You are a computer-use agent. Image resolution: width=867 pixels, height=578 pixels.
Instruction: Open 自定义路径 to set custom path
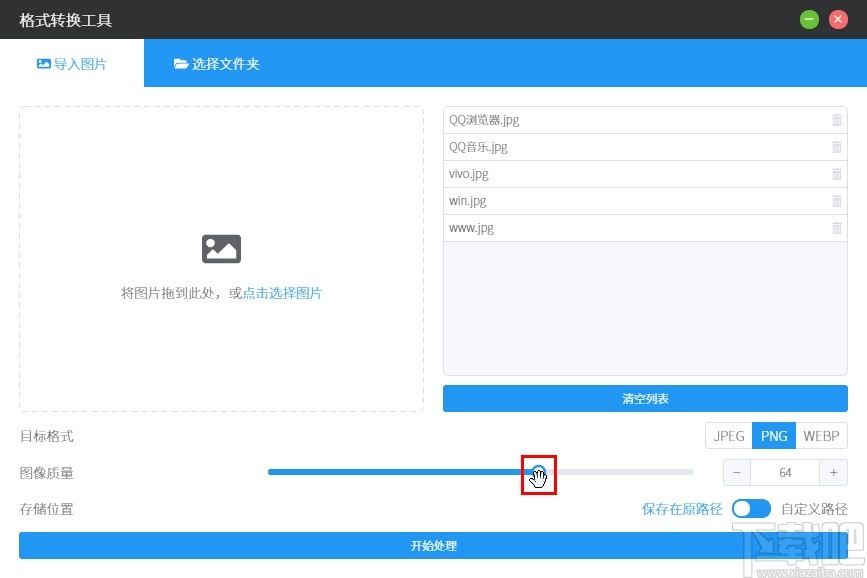point(814,508)
